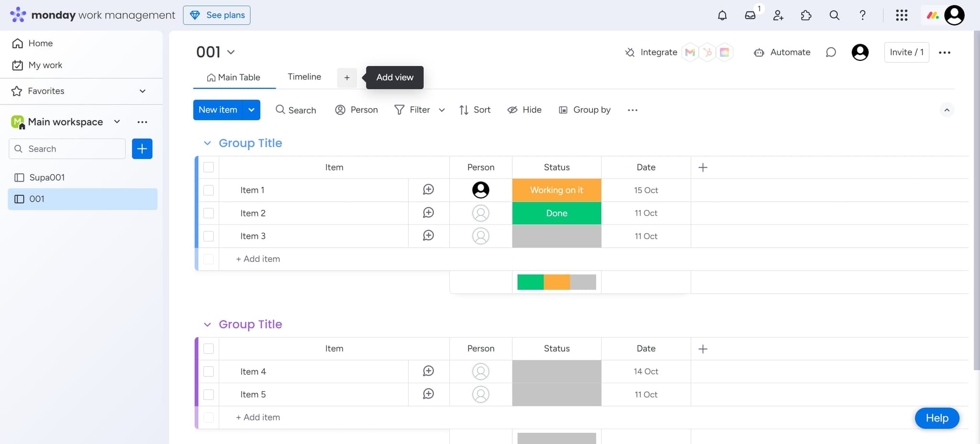Image resolution: width=980 pixels, height=444 pixels.
Task: Expand the Favorites section
Action: 142,91
